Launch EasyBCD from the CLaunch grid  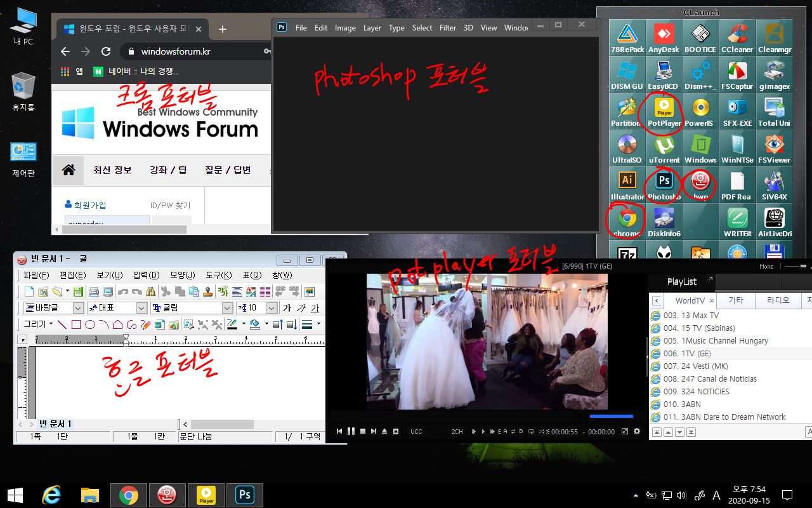[x=664, y=74]
